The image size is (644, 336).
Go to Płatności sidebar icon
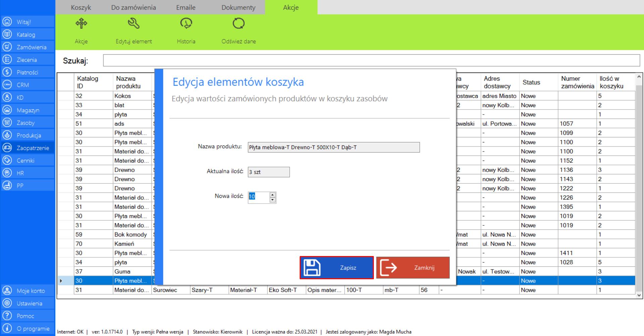coord(7,72)
